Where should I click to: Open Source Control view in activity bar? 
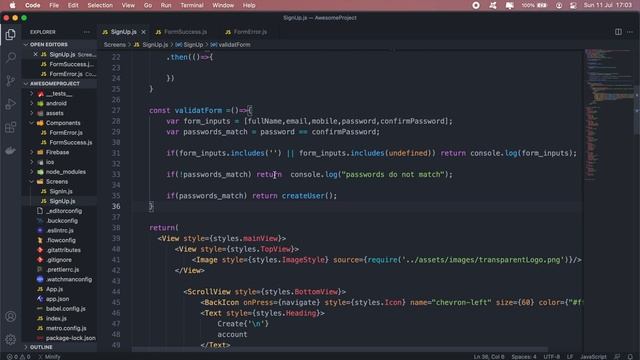coord(11,80)
